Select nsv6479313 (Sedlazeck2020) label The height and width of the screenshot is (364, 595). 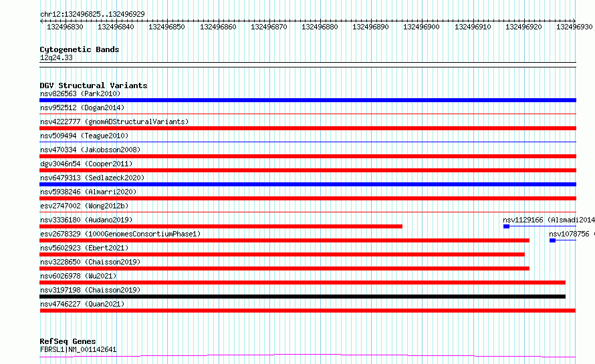click(x=92, y=178)
